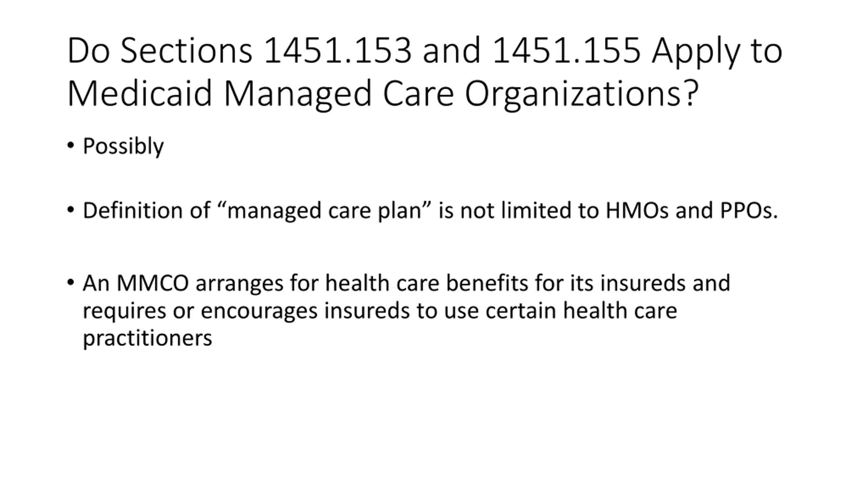Select the acronym 'MMCO' in third bullet
The image size is (868, 488).
pos(153,283)
